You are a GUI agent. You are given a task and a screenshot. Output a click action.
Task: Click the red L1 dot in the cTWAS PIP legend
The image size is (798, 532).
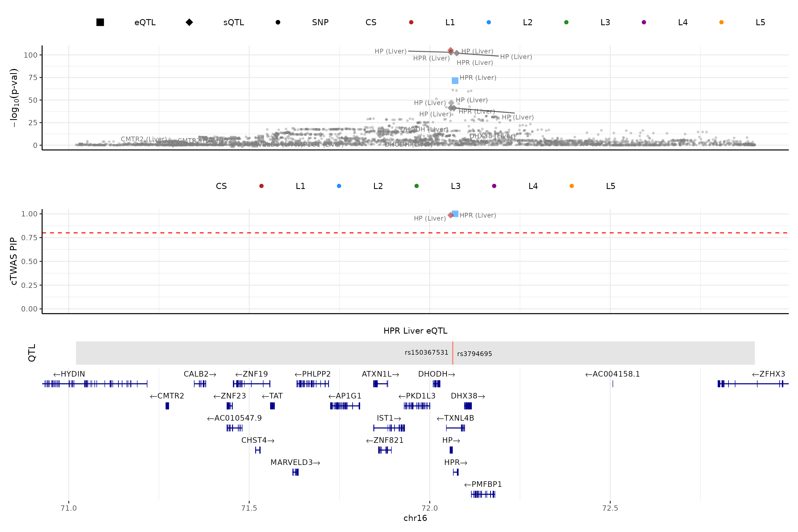(x=261, y=186)
